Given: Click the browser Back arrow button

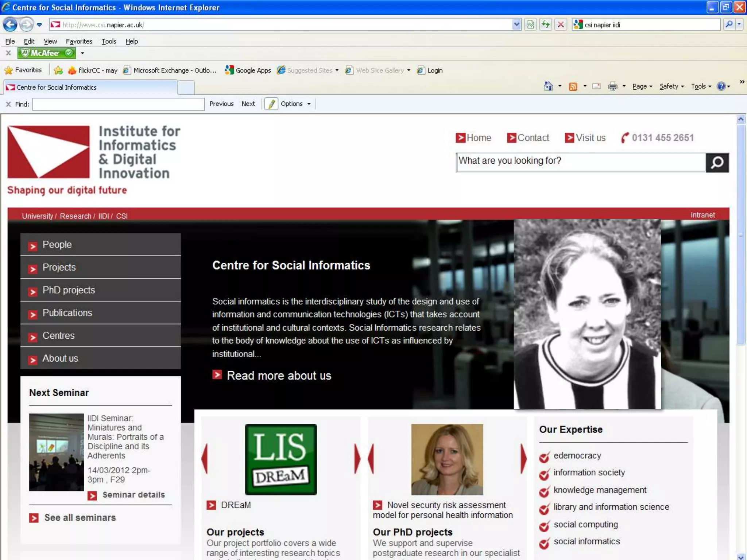Looking at the screenshot, I should 10,25.
